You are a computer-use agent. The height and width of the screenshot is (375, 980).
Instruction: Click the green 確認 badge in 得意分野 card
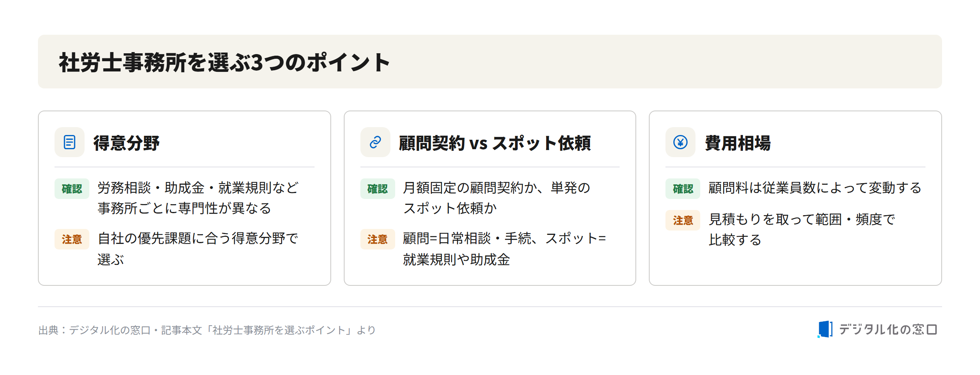(72, 189)
